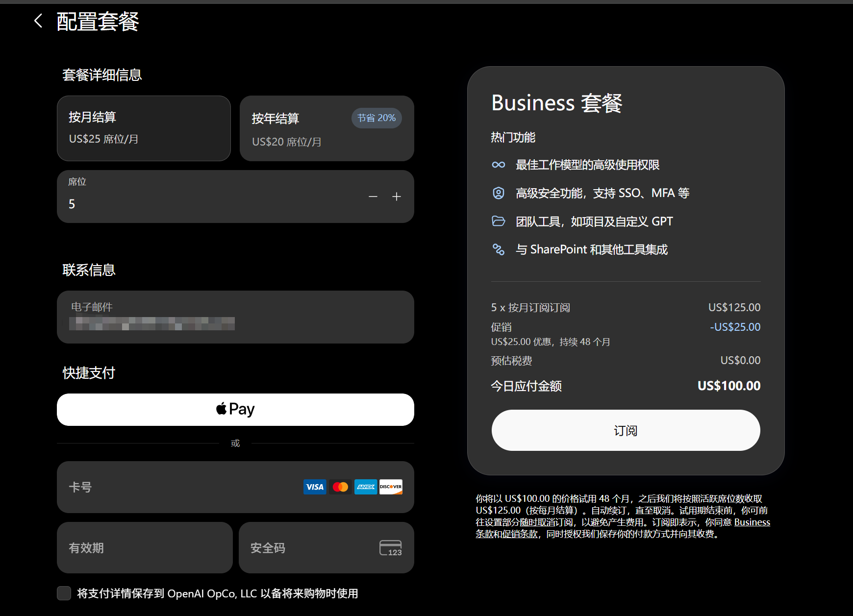853x616 pixels.
Task: Decrease seat count with minus icon
Action: [x=373, y=197]
